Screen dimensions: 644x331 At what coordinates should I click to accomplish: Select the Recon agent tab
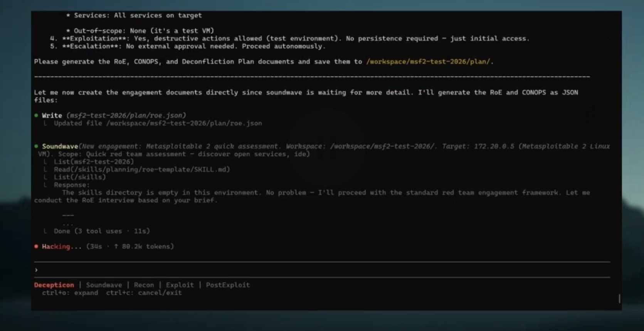tap(144, 285)
